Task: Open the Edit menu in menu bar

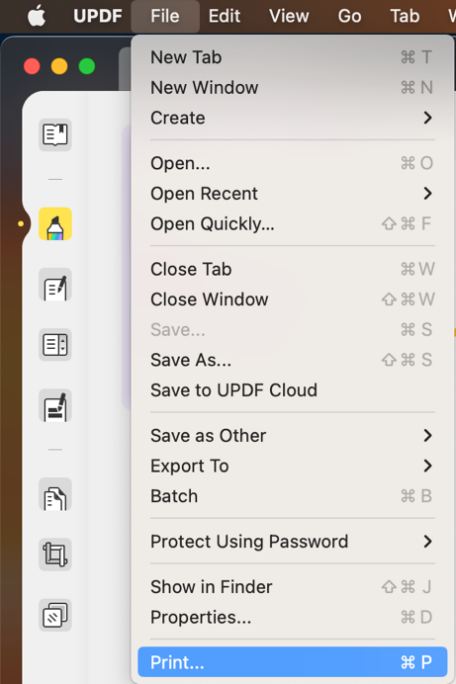Action: pyautogui.click(x=224, y=16)
